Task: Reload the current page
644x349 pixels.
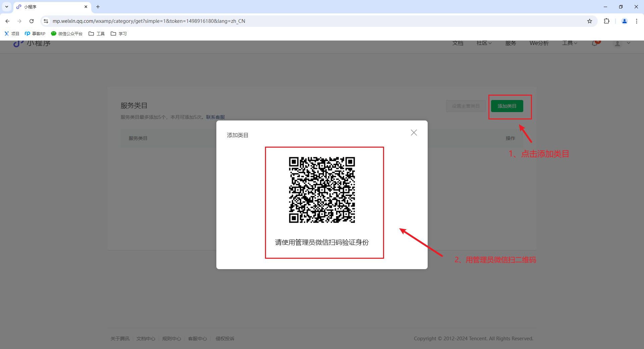Action: [x=32, y=21]
